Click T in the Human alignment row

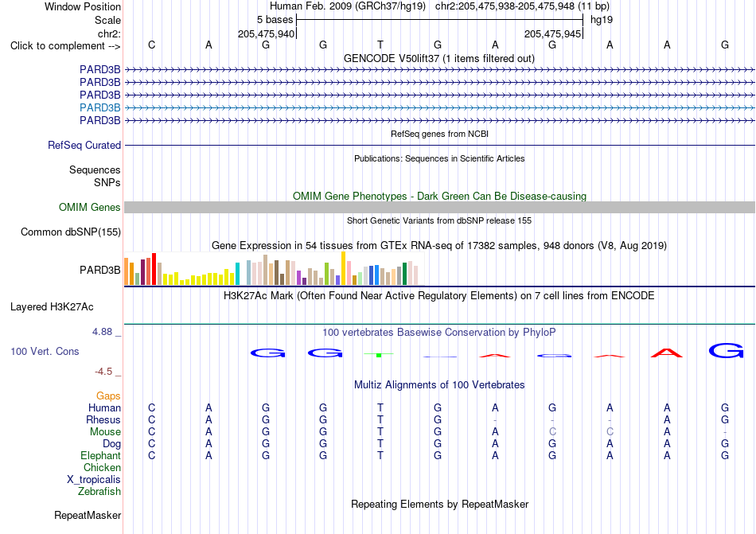[380, 407]
